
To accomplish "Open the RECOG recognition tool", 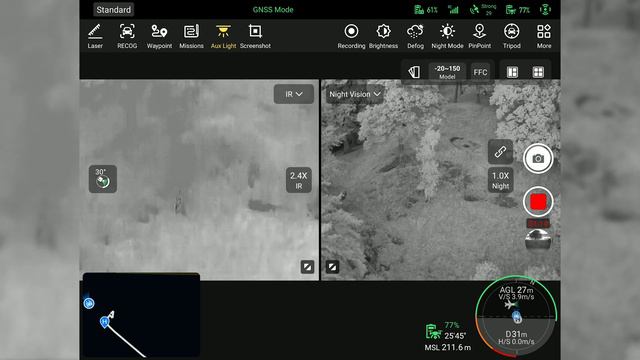I will (127, 36).
